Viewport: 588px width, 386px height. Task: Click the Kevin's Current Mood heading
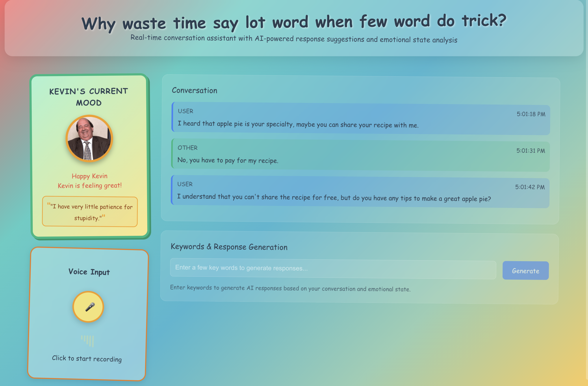tap(89, 97)
